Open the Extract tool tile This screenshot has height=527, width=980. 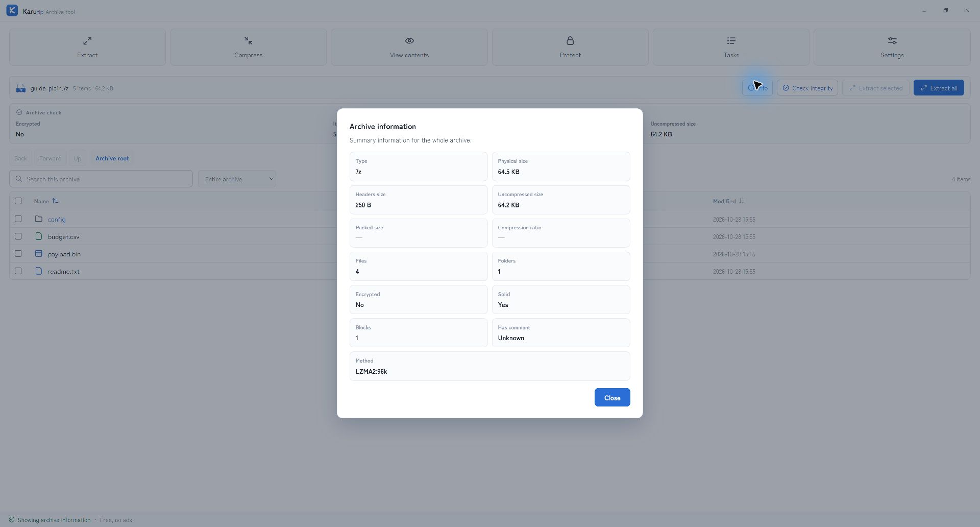tap(87, 47)
